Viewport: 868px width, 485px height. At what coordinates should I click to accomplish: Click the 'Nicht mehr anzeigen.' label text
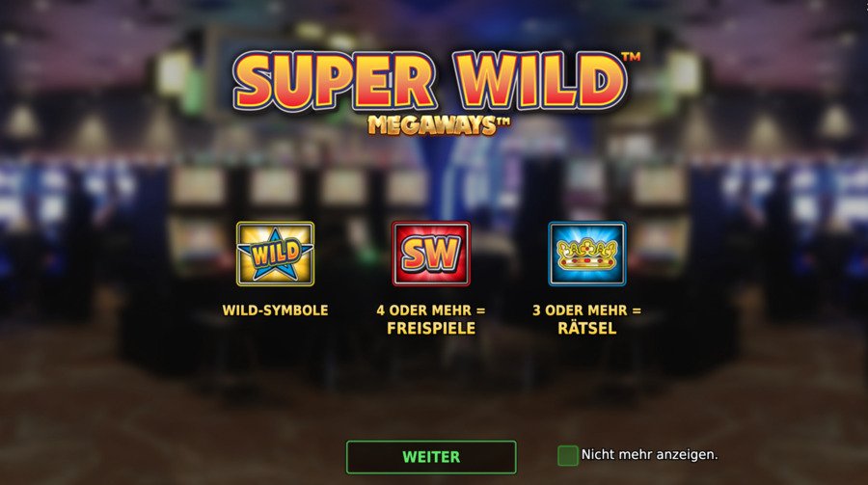[649, 454]
